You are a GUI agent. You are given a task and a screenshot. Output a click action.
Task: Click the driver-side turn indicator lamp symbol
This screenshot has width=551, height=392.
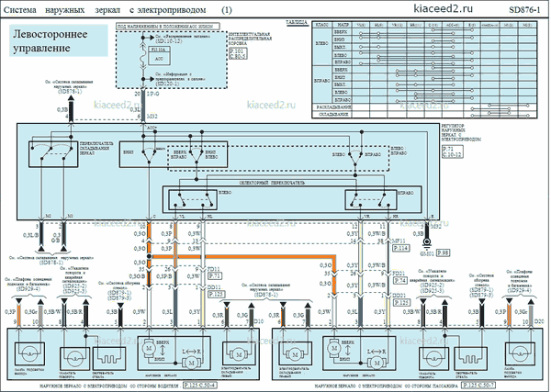coord(74,359)
